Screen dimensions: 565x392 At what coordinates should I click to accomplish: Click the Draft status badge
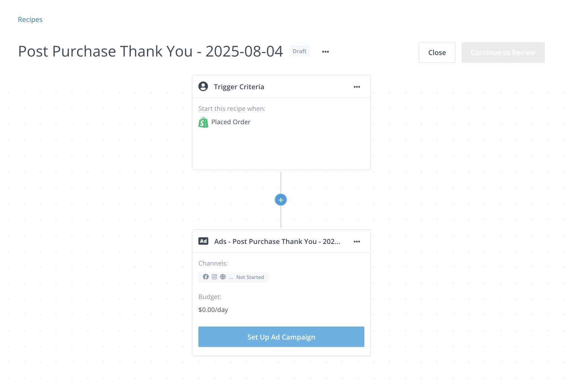tap(299, 51)
